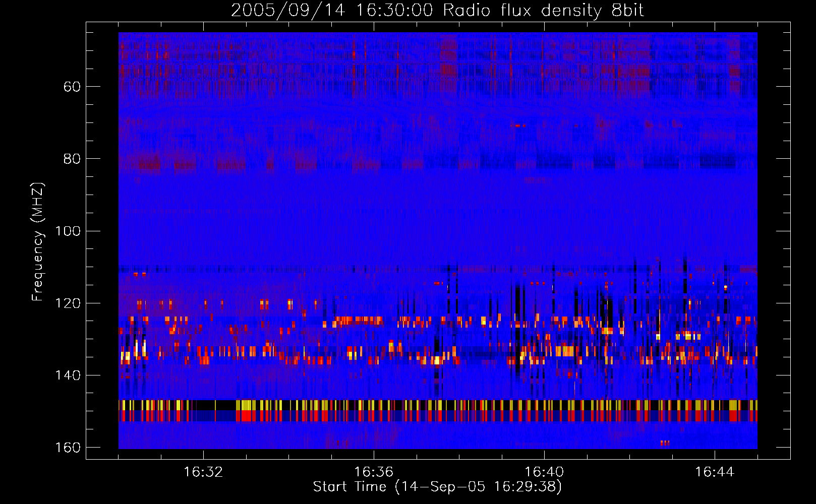Screen dimensions: 816x504
Task: Click the 100 frequency tick label
Action: coord(68,231)
